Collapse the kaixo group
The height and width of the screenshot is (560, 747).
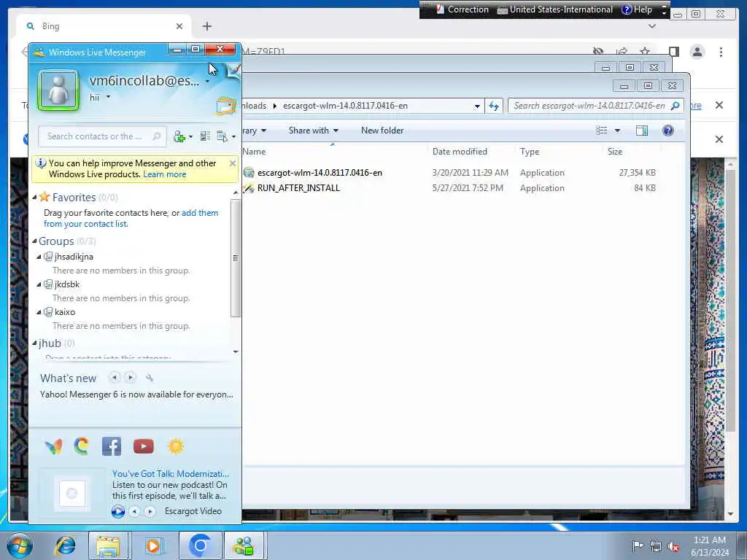pyautogui.click(x=39, y=312)
